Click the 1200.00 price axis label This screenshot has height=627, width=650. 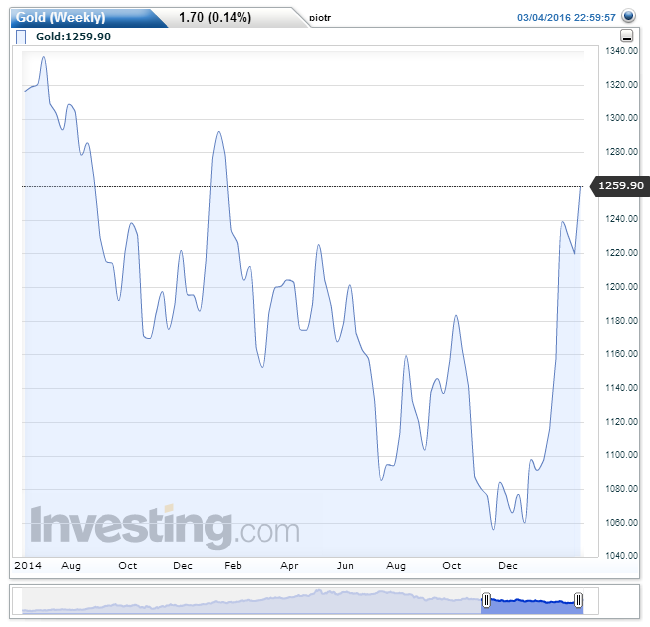[621, 287]
